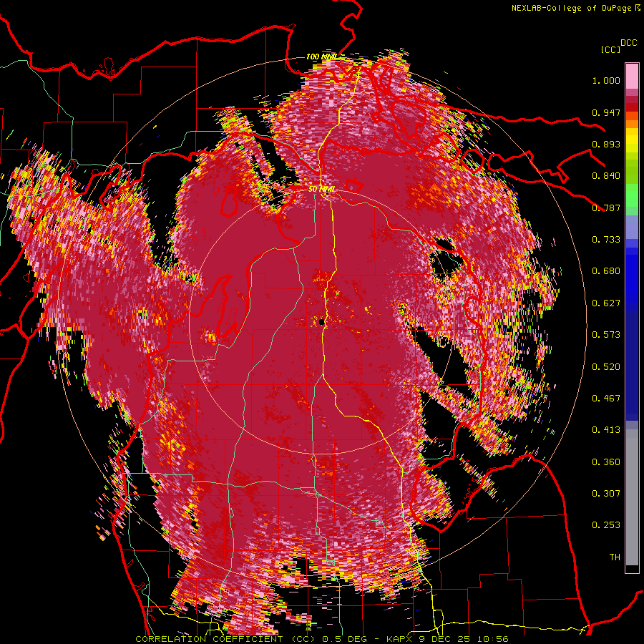Click the 0.307 scale value

[606, 494]
